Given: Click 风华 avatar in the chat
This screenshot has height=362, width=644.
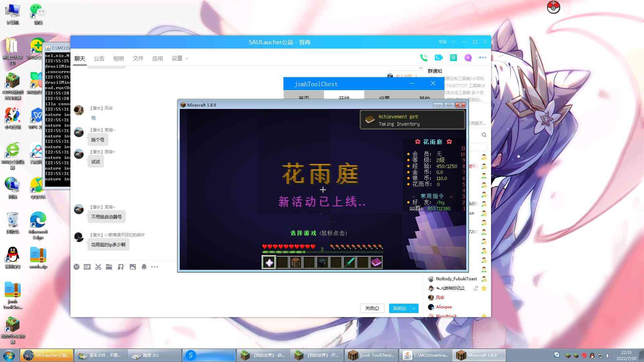Looking at the screenshot, I should pyautogui.click(x=79, y=110).
